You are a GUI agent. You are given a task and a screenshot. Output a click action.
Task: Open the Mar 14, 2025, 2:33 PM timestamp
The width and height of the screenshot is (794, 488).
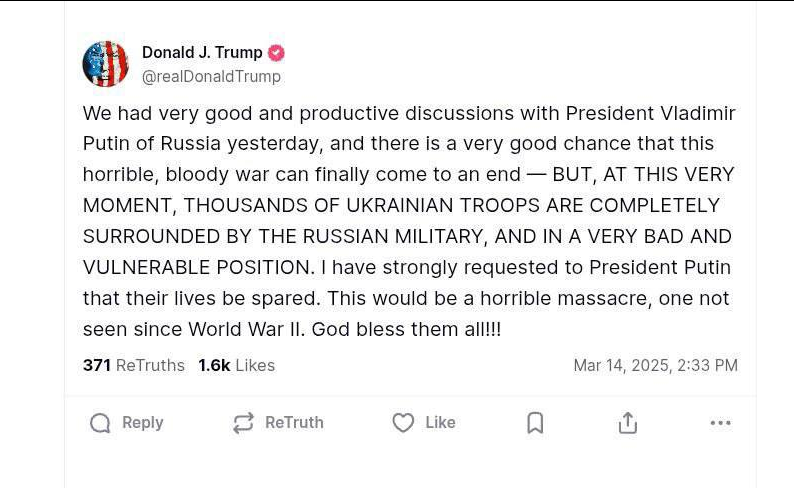coord(655,365)
